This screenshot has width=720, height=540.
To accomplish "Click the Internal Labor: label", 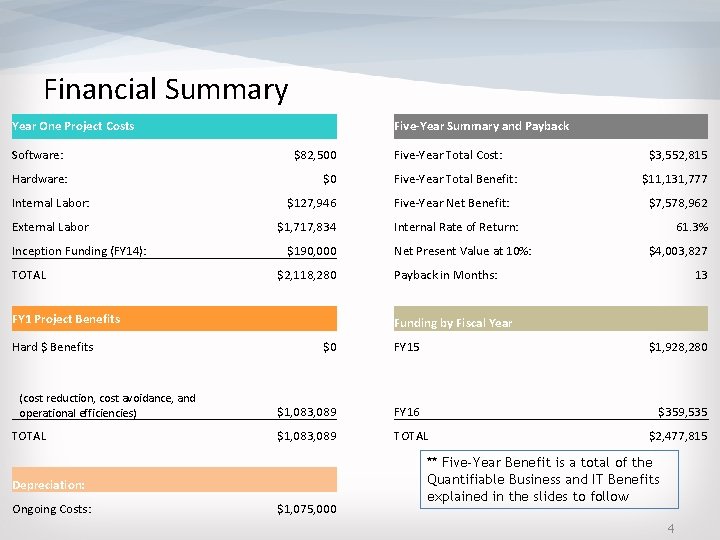I will pos(51,203).
